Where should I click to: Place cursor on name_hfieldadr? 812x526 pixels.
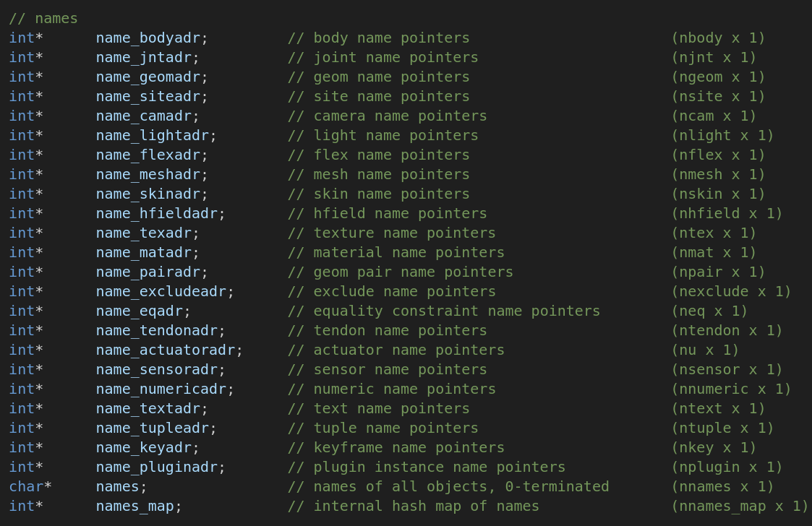pos(157,213)
